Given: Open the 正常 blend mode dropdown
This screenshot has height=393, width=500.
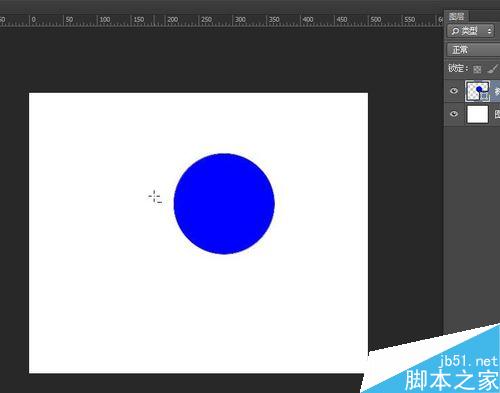Looking at the screenshot, I should coord(473,50).
